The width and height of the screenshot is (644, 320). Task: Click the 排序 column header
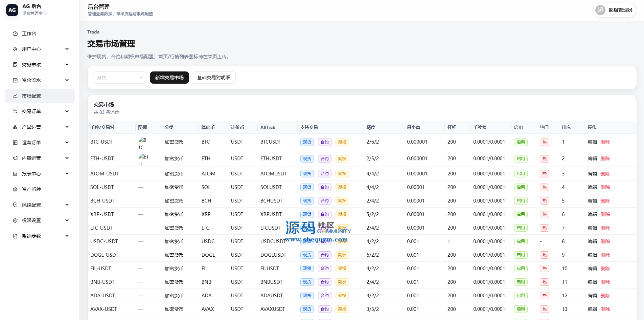[566, 127]
